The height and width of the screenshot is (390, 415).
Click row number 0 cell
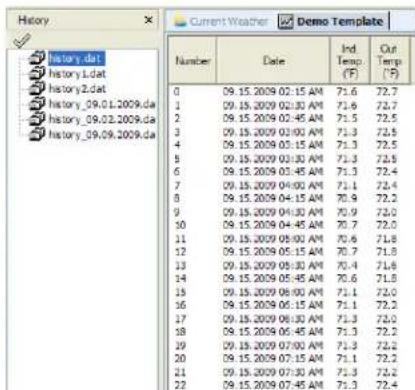(x=177, y=91)
